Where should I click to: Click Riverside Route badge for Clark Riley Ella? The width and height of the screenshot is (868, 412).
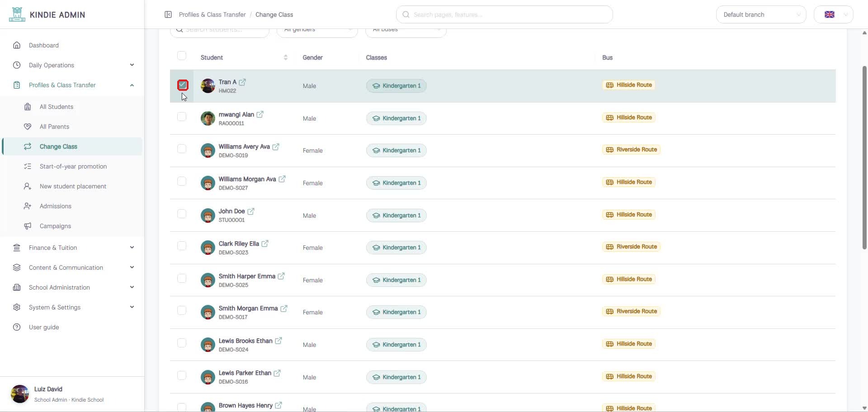631,247
